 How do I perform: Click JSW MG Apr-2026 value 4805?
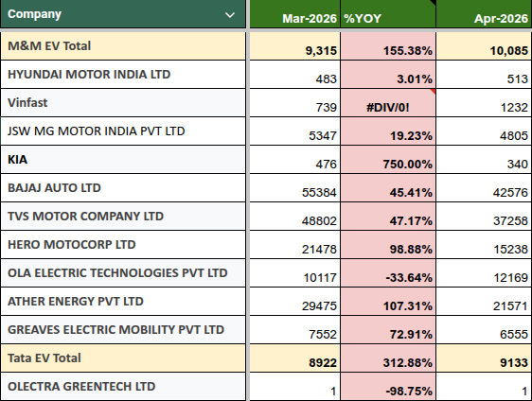point(484,131)
